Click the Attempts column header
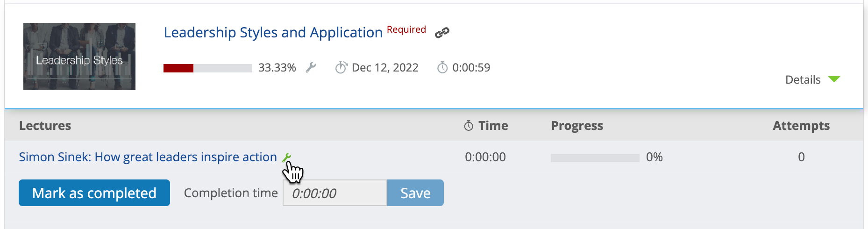 801,126
